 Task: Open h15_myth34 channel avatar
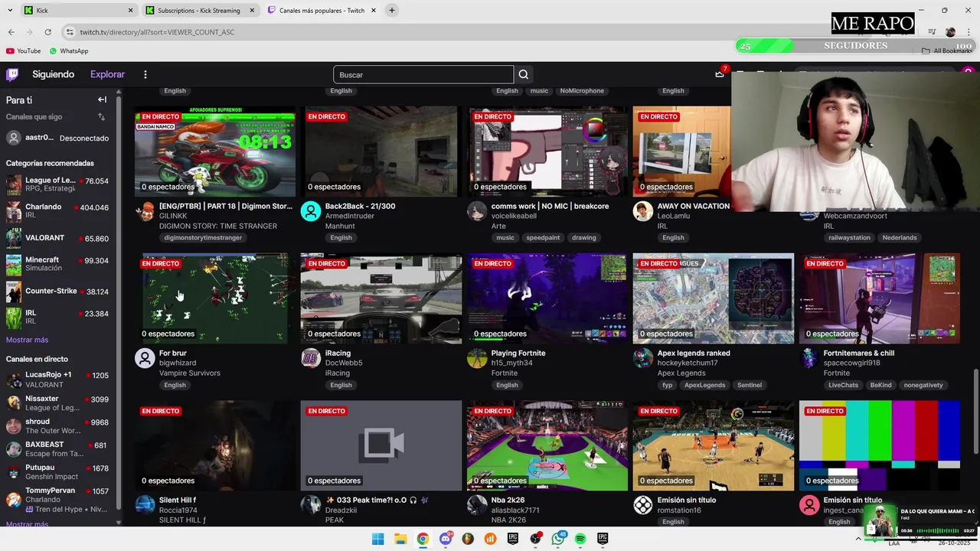click(x=477, y=358)
